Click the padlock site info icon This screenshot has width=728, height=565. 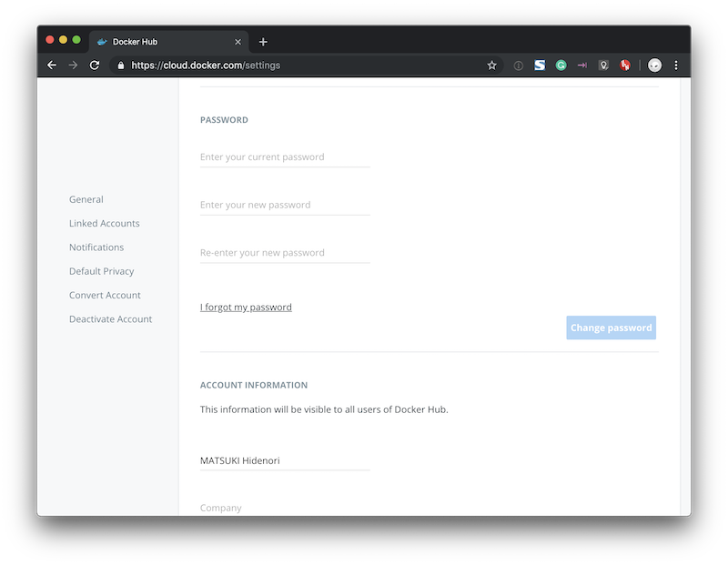click(119, 66)
